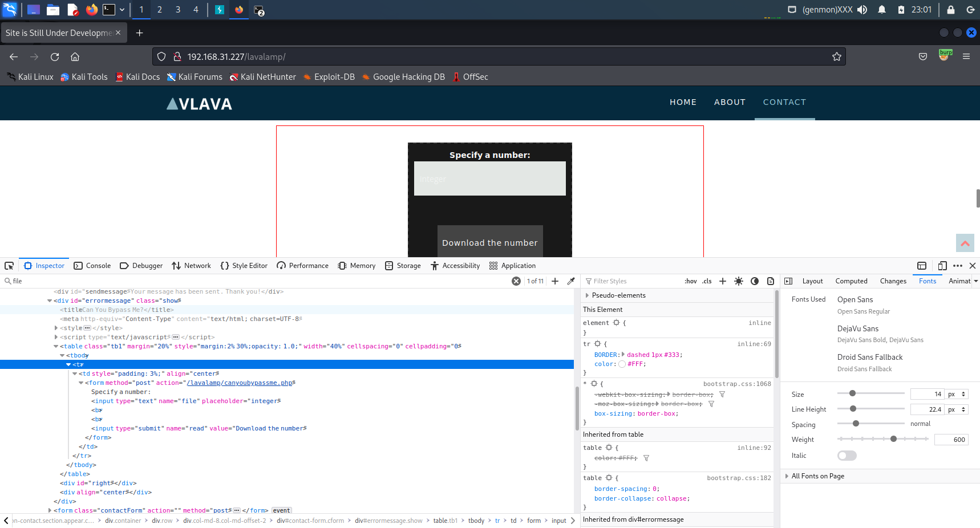Screen dimensions: 980x528
Task: Open a new browser tab
Action: pyautogui.click(x=139, y=33)
